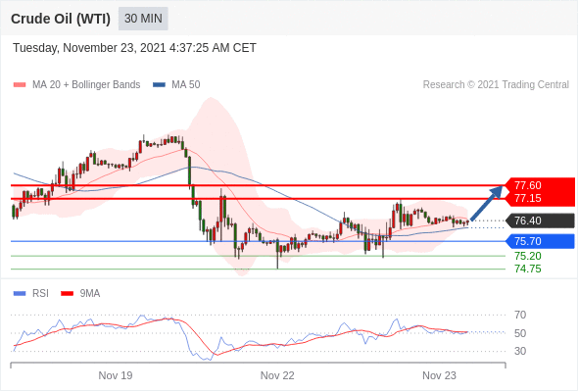Image resolution: width=578 pixels, height=392 pixels.
Task: Click the red 9MA legend marker
Action: (67, 294)
